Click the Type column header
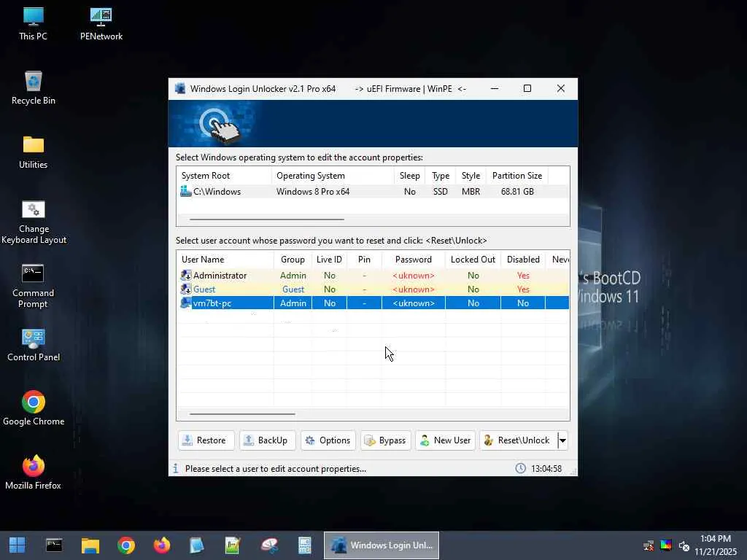Screen dimensions: 747x560 tap(440, 176)
